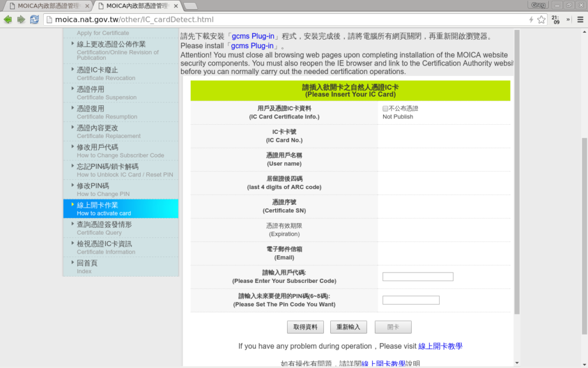Image resolution: width=588 pixels, height=368 pixels.
Task: Open Certificate Resumption menu item
Action: coord(107,117)
